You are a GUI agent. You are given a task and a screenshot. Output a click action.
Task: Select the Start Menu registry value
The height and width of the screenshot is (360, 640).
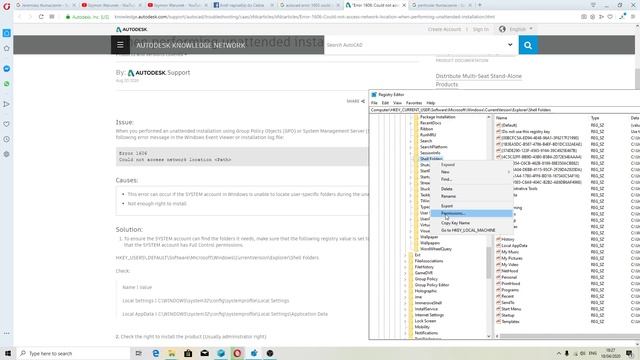511,309
